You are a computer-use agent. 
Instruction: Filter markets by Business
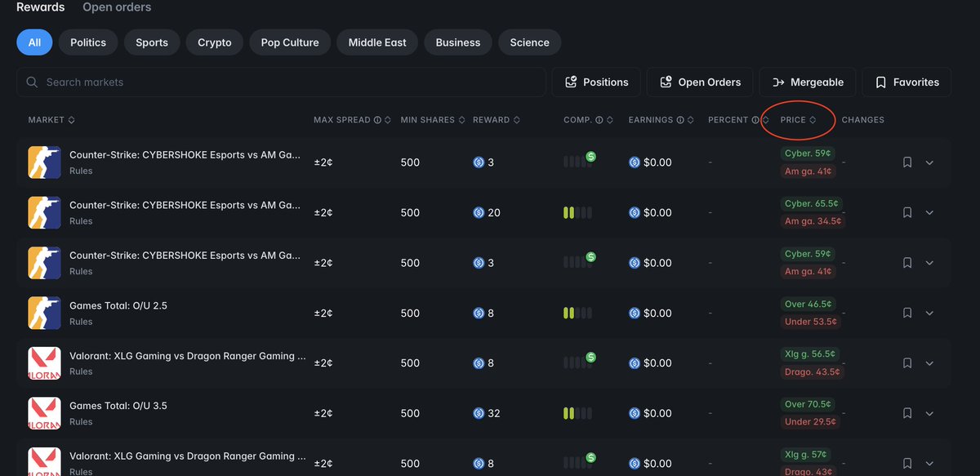click(x=458, y=42)
